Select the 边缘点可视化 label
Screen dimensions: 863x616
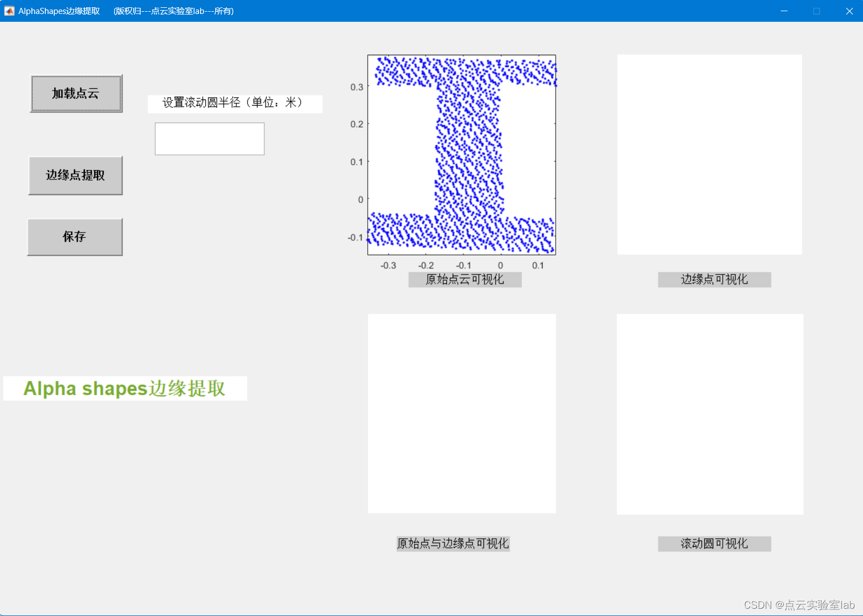pos(714,279)
